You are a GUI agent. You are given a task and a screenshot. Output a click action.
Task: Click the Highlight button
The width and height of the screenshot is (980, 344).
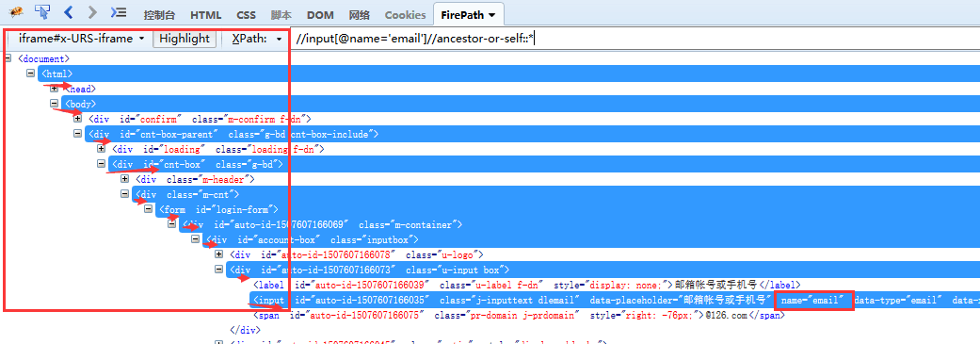(185, 39)
